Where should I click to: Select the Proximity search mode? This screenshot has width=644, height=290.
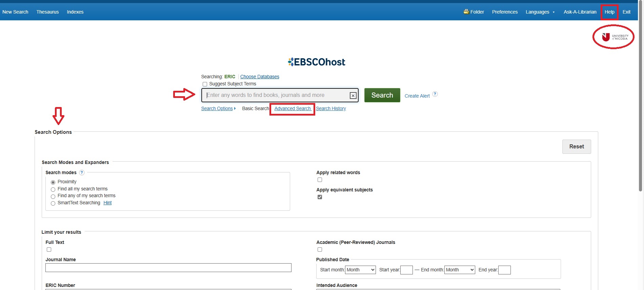pyautogui.click(x=53, y=182)
